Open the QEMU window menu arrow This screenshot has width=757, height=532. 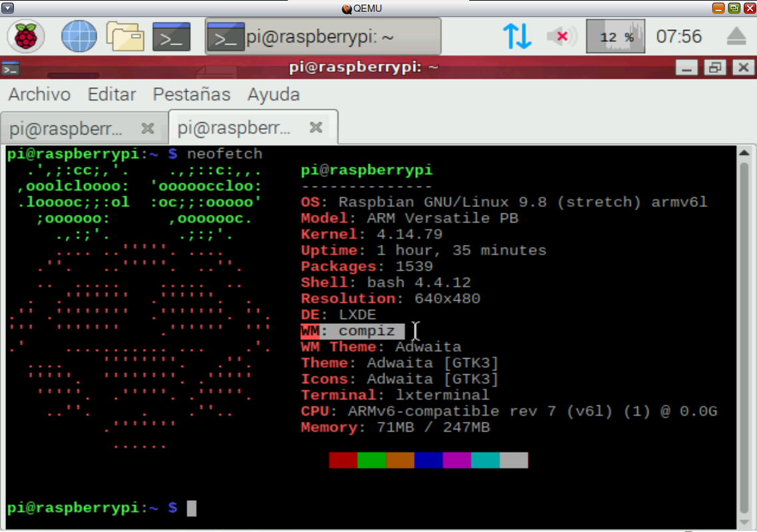point(8,8)
